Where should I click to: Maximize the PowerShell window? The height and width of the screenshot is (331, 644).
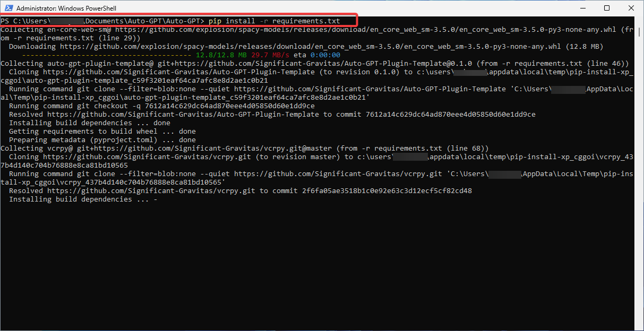pos(607,8)
